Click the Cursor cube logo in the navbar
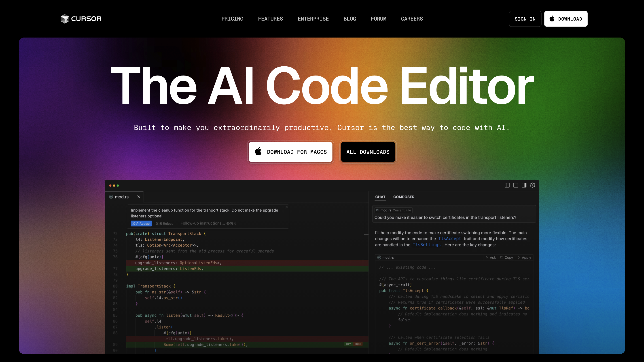Viewport: 644px width, 362px height. click(x=65, y=19)
